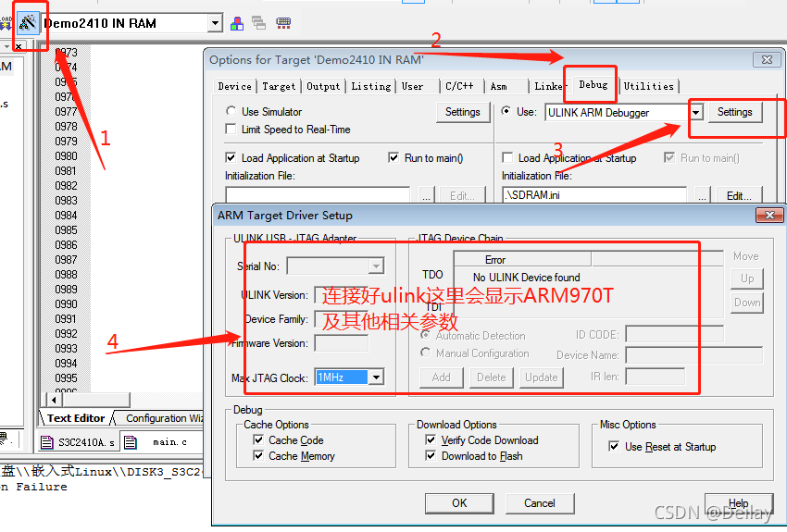Toggle Limit Speed to Real-Time checkbox
787x532 pixels.
(x=231, y=129)
